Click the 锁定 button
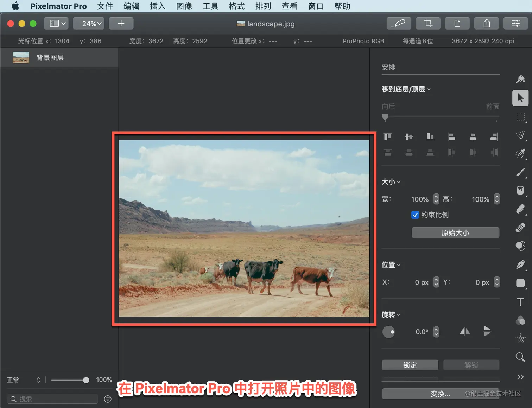This screenshot has height=408, width=532. pos(410,365)
